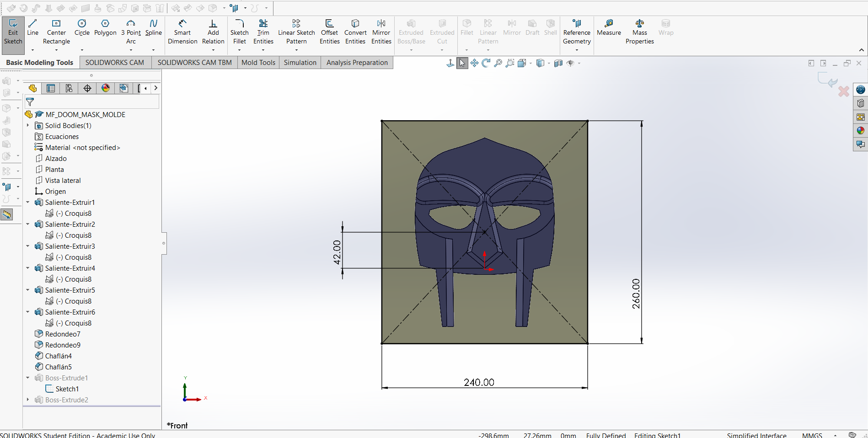Launch the Measure tool
This screenshot has width=868, height=438.
[609, 27]
